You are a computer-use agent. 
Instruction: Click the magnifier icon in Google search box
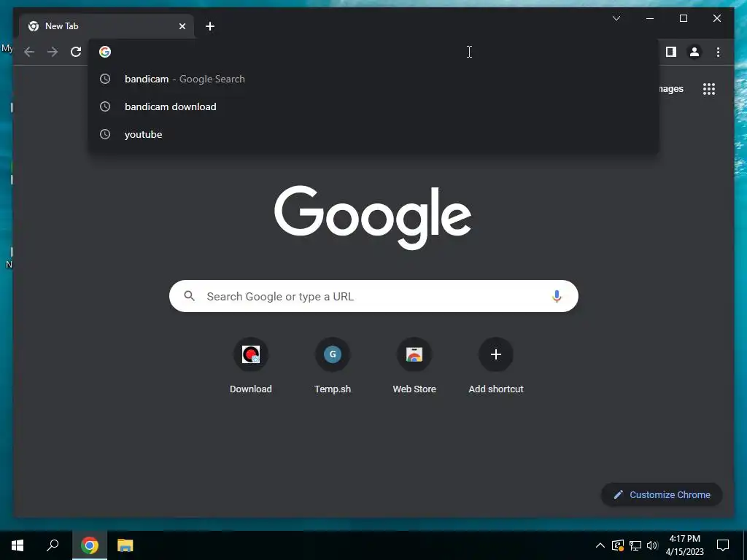189,296
